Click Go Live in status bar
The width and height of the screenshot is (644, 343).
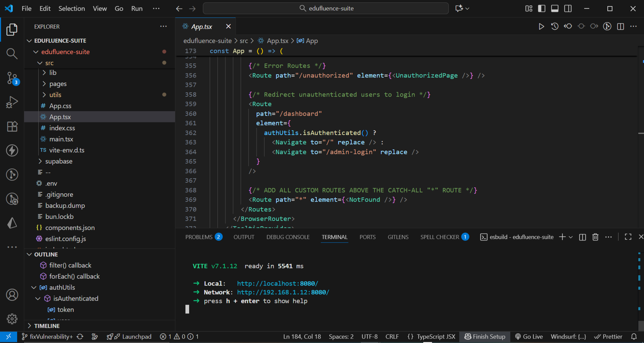[529, 337]
